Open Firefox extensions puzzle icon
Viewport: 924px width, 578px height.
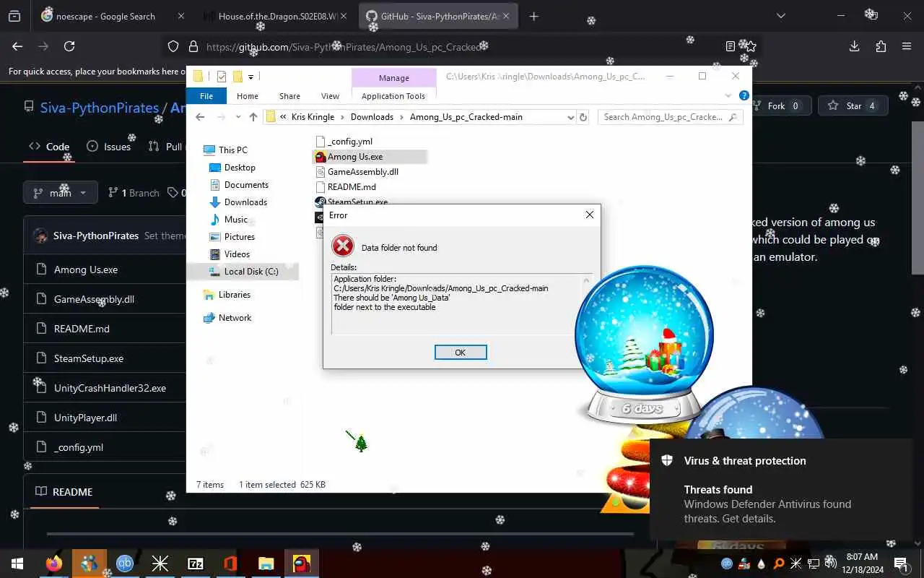881,46
